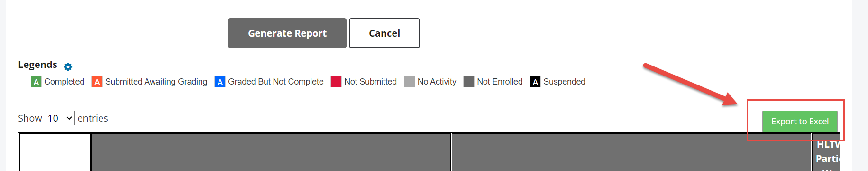Click the light gray No Activity swatch

point(410,82)
